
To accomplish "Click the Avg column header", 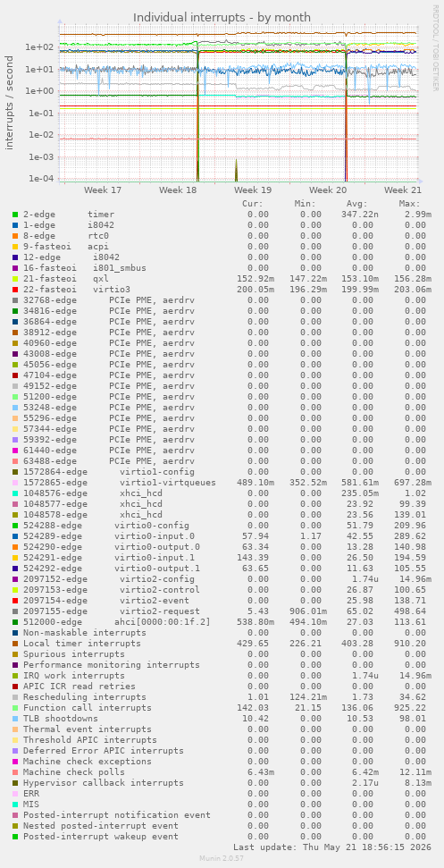I will [x=357, y=204].
